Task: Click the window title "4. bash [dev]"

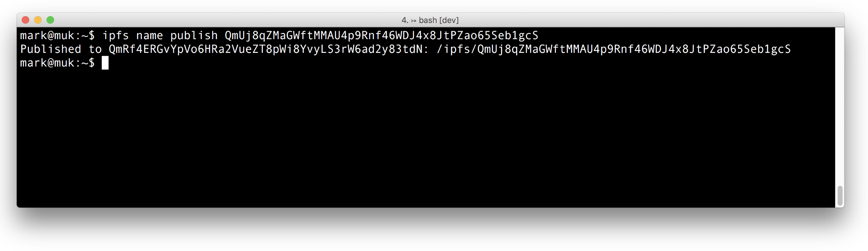Action: point(430,20)
